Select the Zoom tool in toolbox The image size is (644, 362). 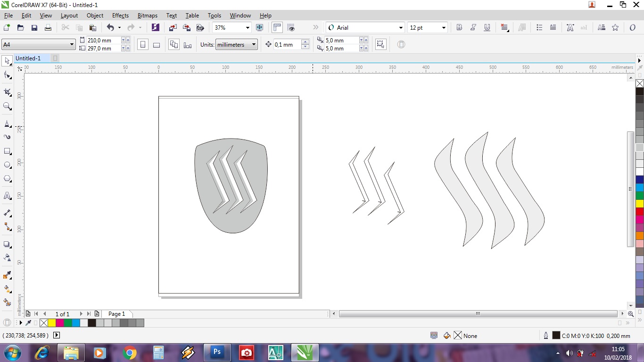tap(7, 107)
